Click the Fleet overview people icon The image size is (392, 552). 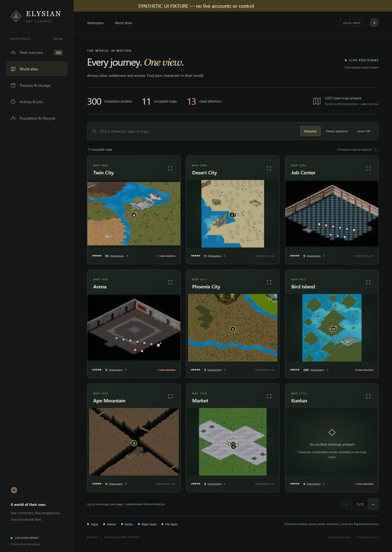click(13, 53)
